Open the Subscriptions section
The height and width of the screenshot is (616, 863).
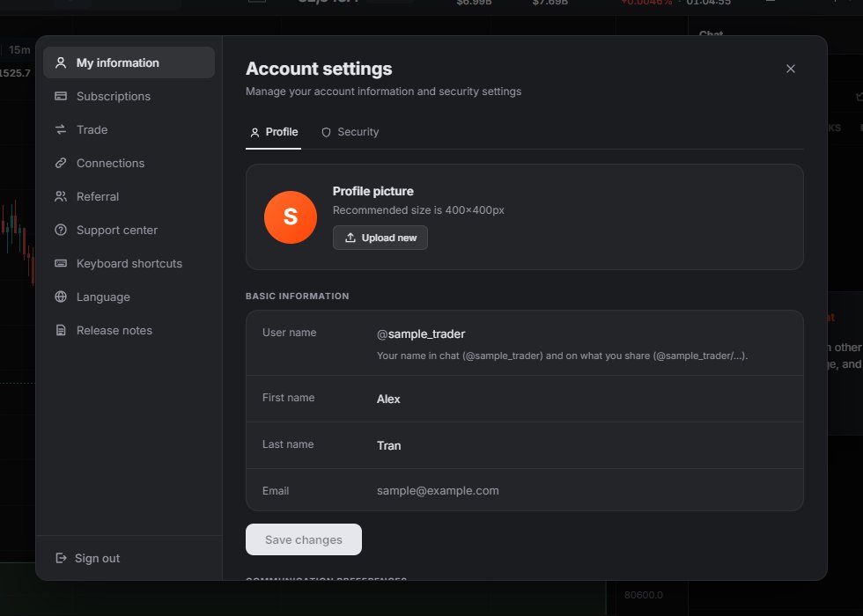click(129, 96)
